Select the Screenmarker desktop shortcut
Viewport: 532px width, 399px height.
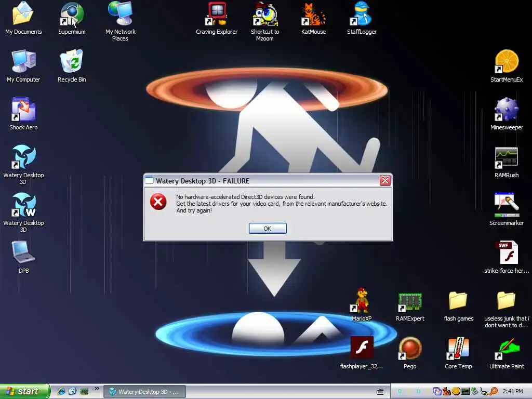click(x=507, y=210)
